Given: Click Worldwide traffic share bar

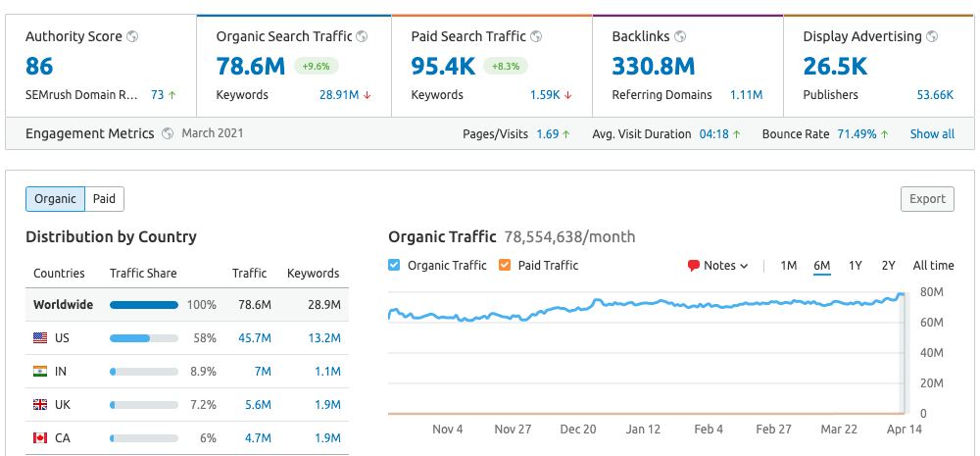Looking at the screenshot, I should click(144, 305).
